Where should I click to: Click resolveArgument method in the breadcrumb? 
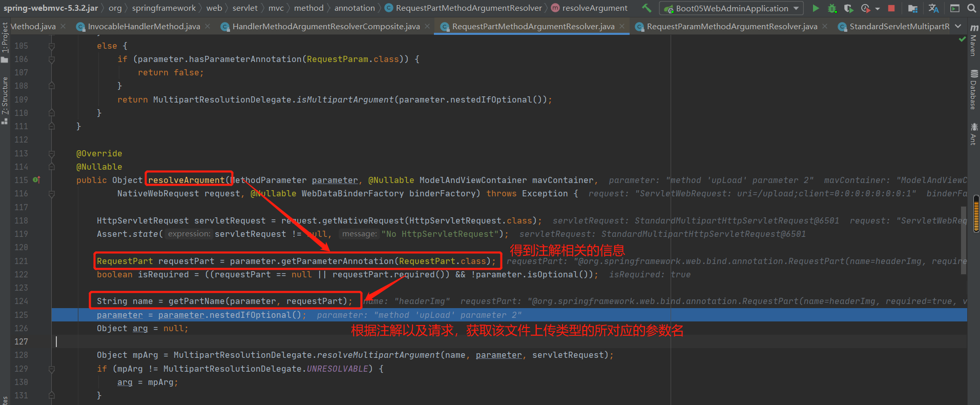pos(589,8)
